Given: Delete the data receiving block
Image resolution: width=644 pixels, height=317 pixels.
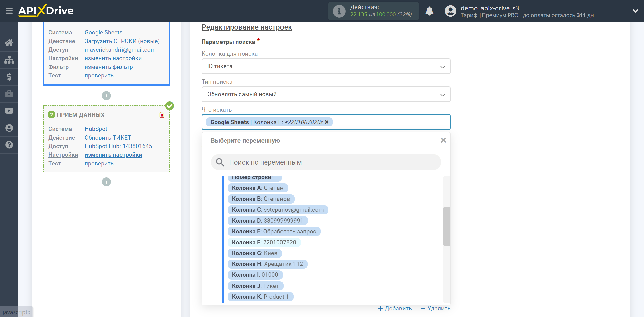Looking at the screenshot, I should [162, 115].
